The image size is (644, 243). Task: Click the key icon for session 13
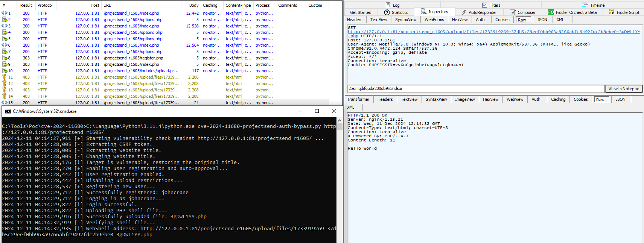tap(5, 90)
